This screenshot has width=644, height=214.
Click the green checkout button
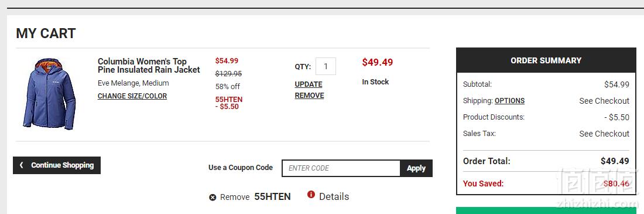coord(550,210)
